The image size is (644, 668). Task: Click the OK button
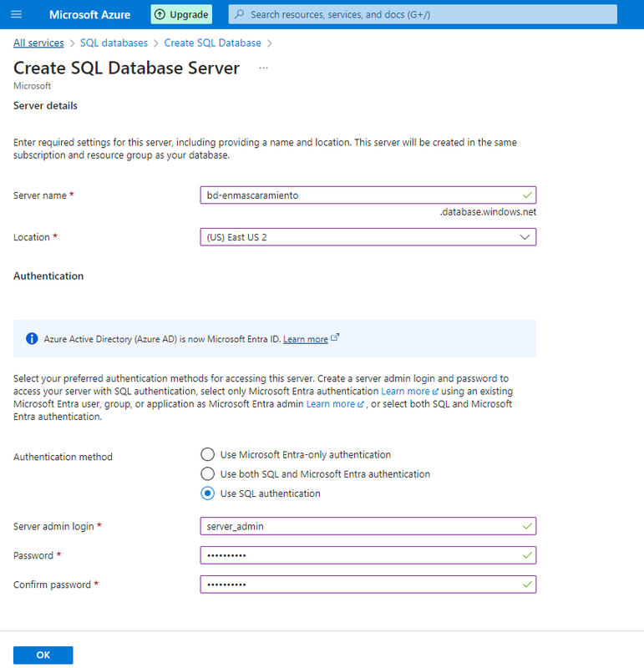coord(43,655)
